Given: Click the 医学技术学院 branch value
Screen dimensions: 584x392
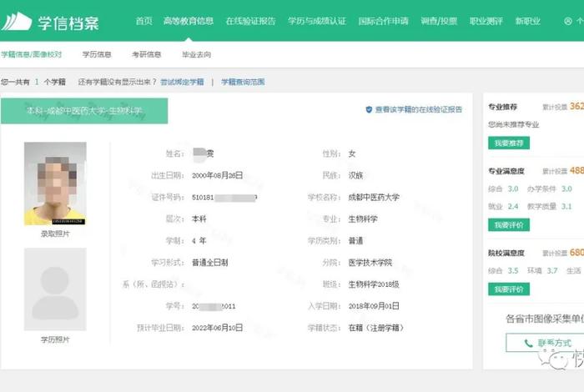Looking at the screenshot, I should click(x=370, y=263).
